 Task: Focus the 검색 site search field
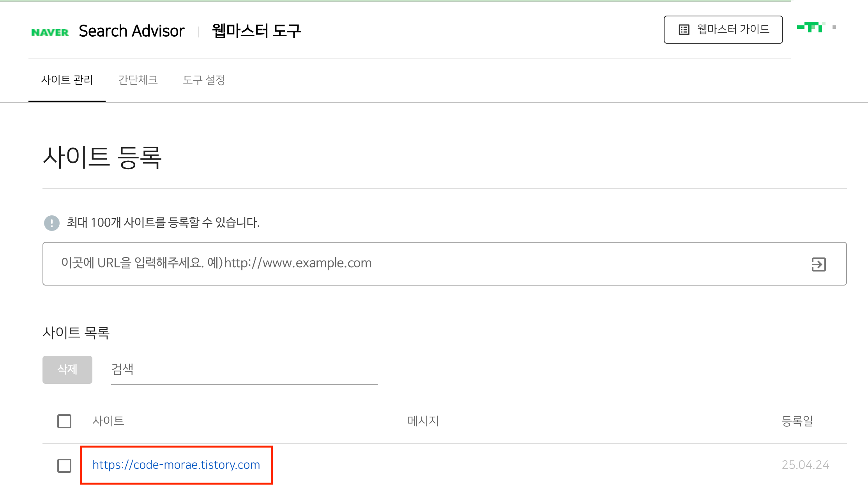pyautogui.click(x=244, y=369)
